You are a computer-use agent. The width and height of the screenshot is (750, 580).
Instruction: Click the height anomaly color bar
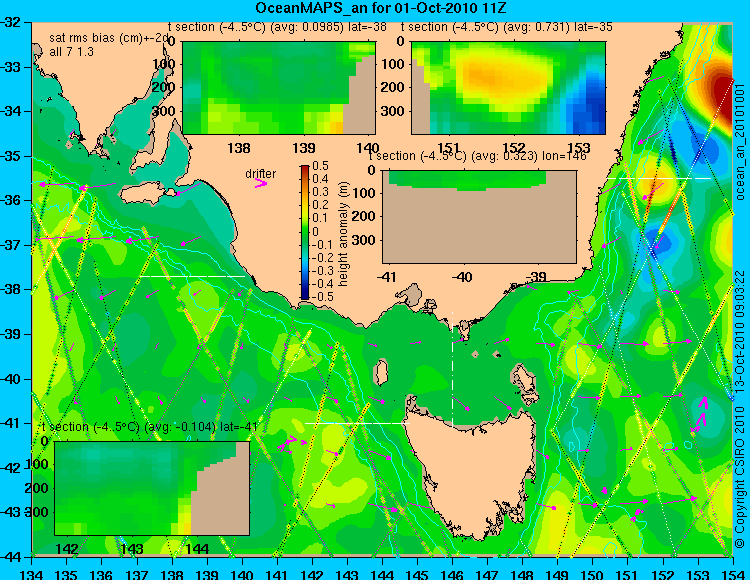(305, 232)
